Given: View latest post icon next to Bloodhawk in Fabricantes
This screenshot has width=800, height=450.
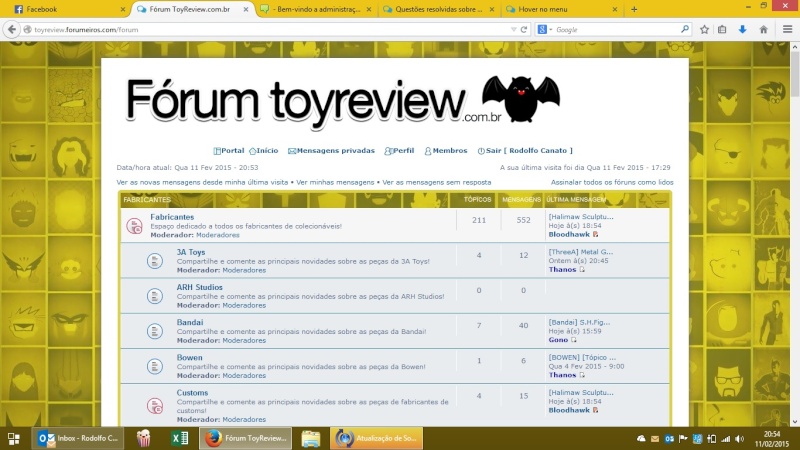Looking at the screenshot, I should click(595, 235).
